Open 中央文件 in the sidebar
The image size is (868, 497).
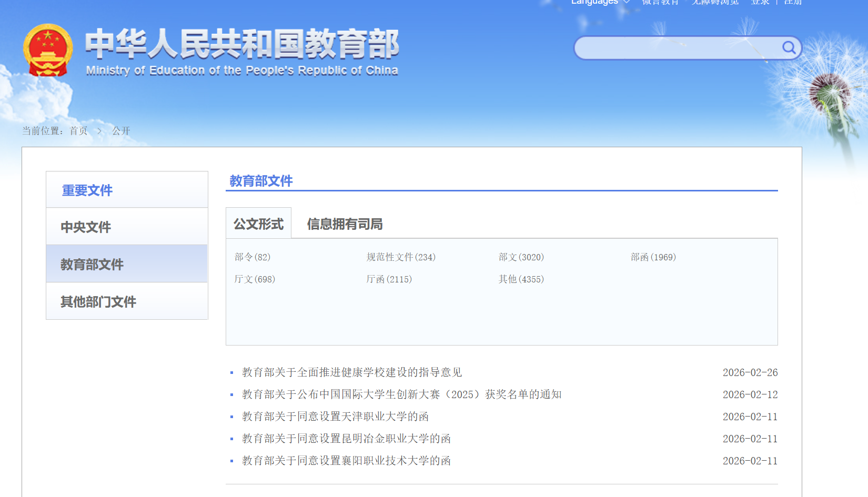(86, 227)
